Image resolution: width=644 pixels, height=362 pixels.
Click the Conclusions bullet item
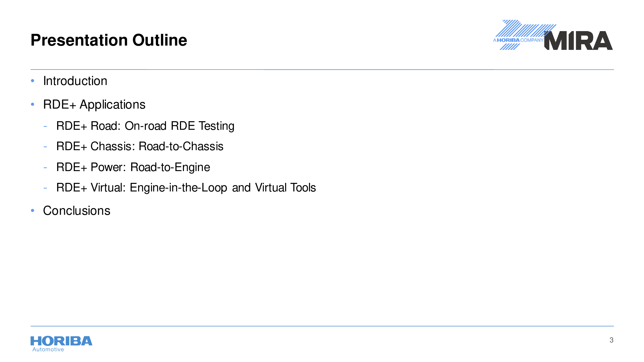click(x=77, y=211)
